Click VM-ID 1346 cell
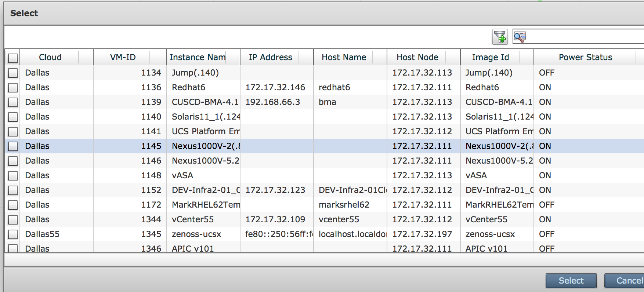The image size is (644, 292). click(151, 249)
